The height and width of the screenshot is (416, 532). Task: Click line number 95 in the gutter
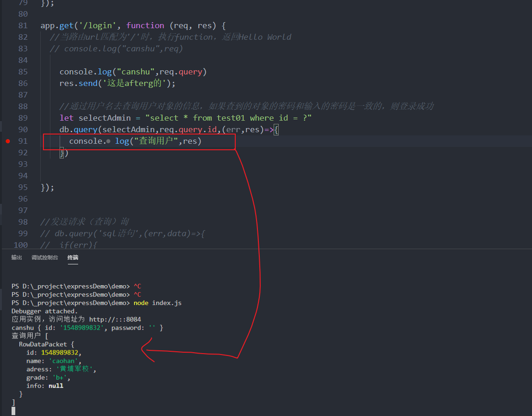pyautogui.click(x=23, y=187)
